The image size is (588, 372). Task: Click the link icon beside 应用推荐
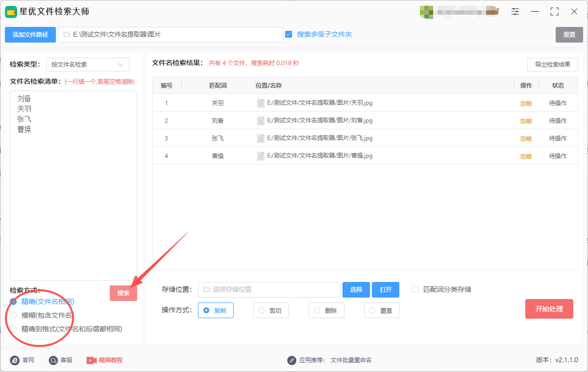click(x=292, y=360)
